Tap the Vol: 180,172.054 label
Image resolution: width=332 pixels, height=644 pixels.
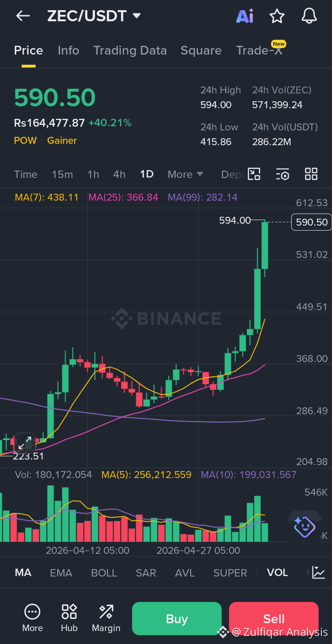pos(54,475)
